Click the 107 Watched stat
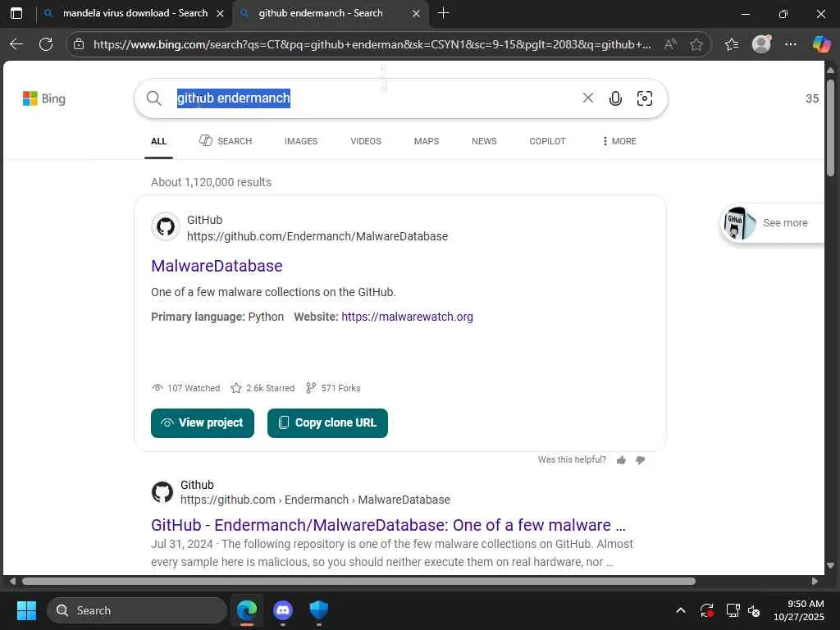The width and height of the screenshot is (840, 630). point(186,388)
